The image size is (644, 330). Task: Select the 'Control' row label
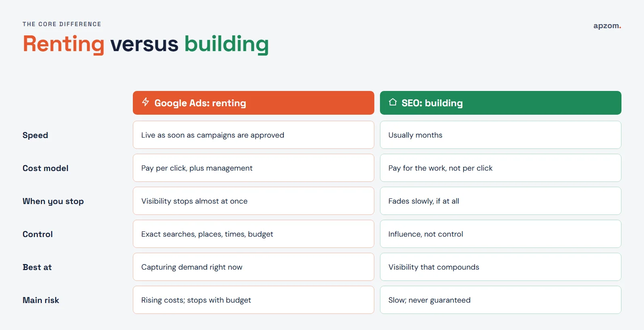(x=38, y=234)
